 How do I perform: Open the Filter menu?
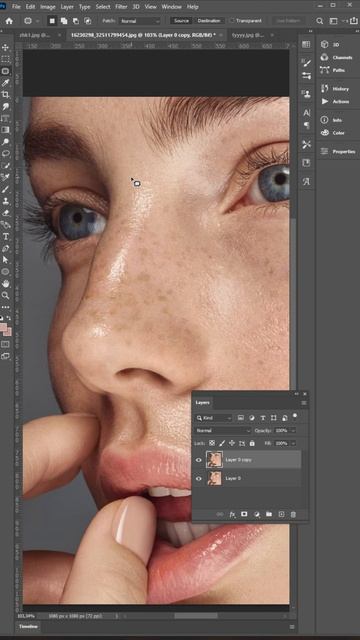tap(121, 7)
